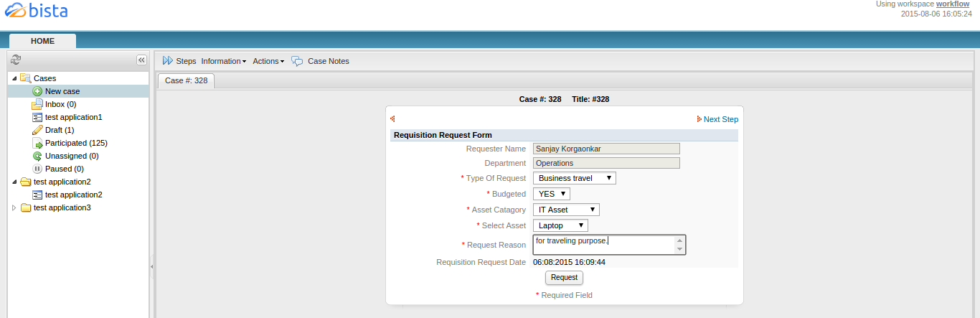Click the New case plus icon
980x318 pixels.
click(38, 91)
